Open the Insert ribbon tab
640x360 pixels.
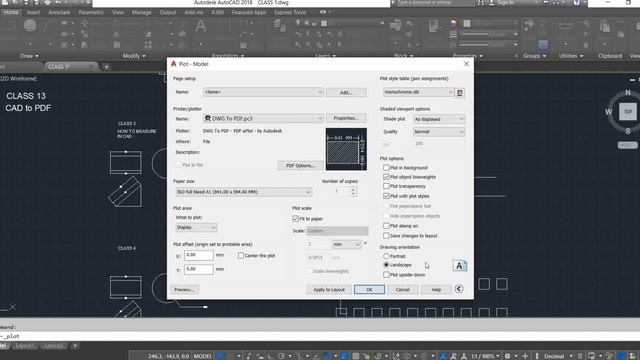point(33,12)
